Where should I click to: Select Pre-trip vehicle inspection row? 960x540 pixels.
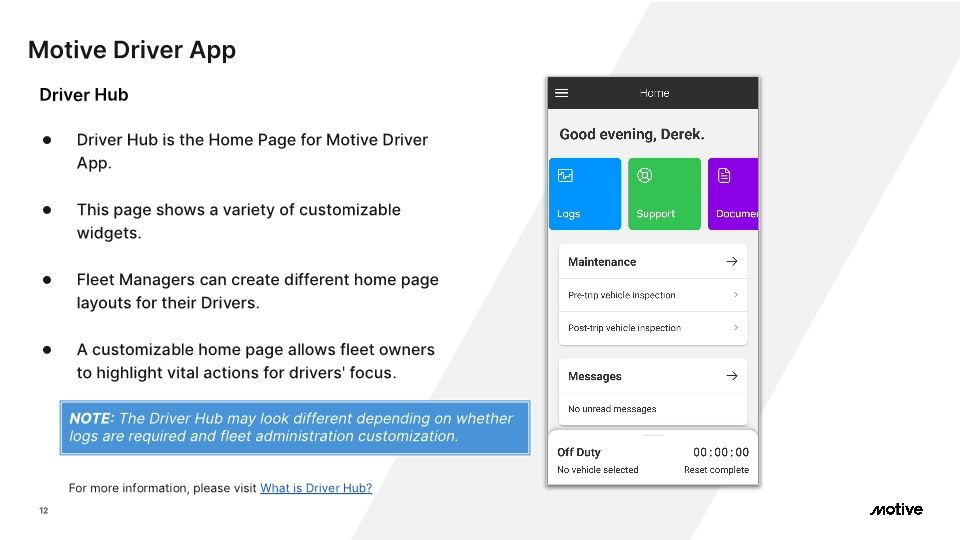653,295
